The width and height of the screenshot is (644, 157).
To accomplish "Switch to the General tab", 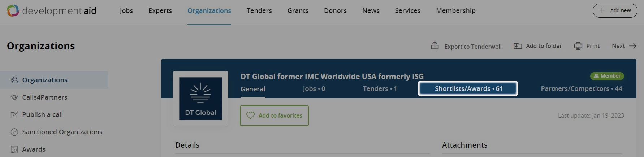I will [253, 89].
